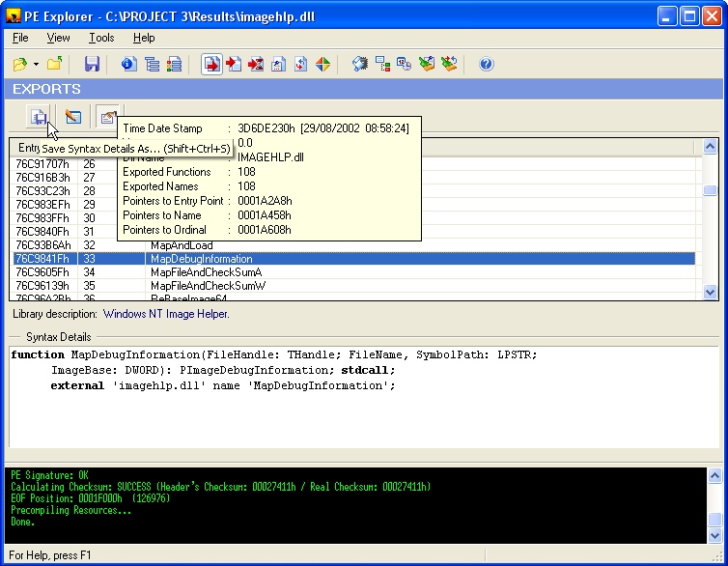Click the multicolored Resource Editor icon

click(322, 65)
